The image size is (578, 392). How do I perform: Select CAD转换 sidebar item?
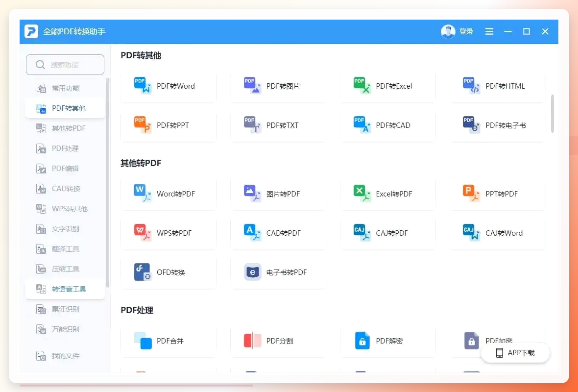pos(65,189)
